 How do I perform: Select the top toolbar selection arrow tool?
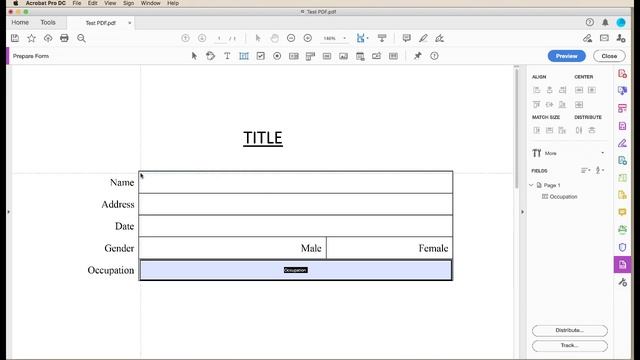click(258, 38)
